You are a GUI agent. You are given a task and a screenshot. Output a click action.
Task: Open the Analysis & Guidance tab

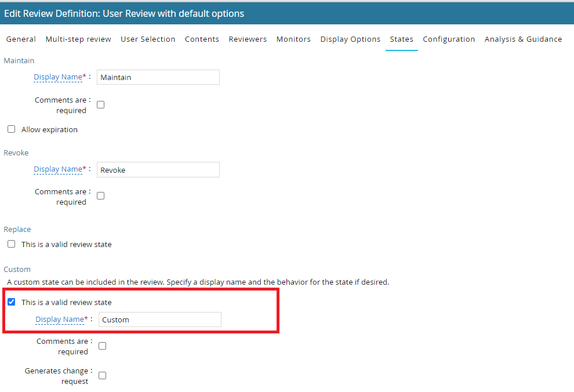523,39
